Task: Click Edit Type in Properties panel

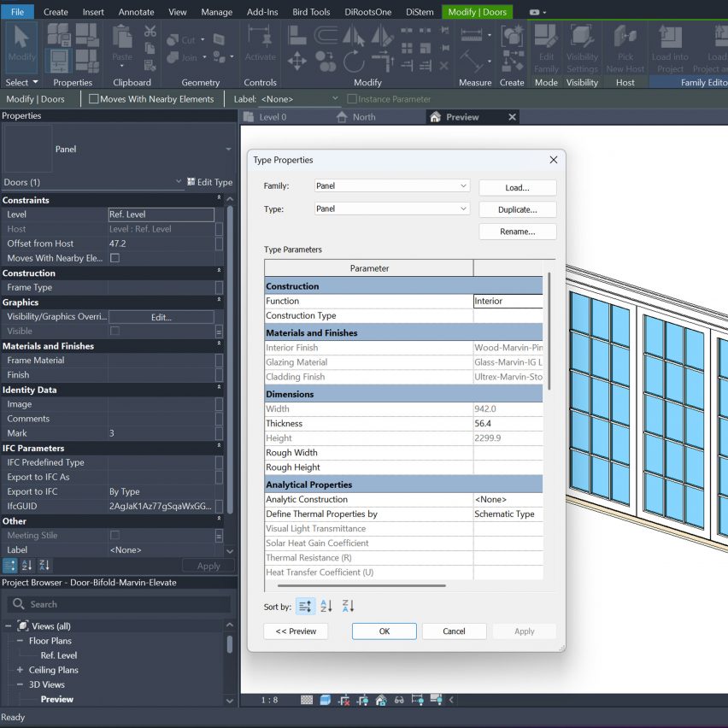Action: (209, 182)
